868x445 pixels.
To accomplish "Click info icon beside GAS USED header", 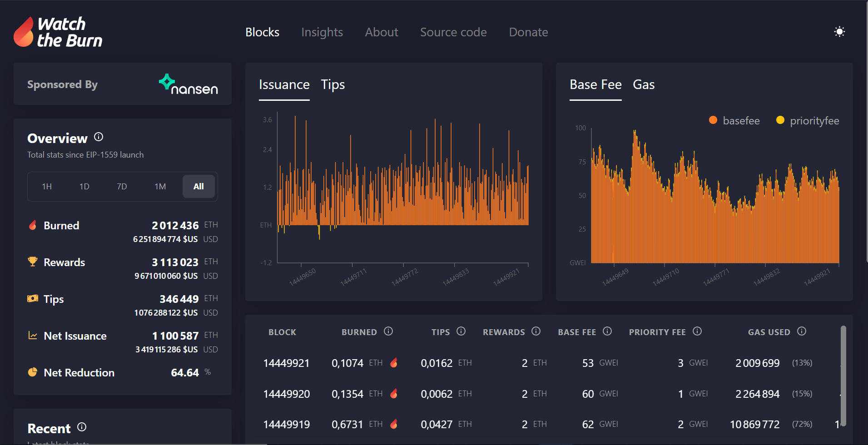I will 802,331.
